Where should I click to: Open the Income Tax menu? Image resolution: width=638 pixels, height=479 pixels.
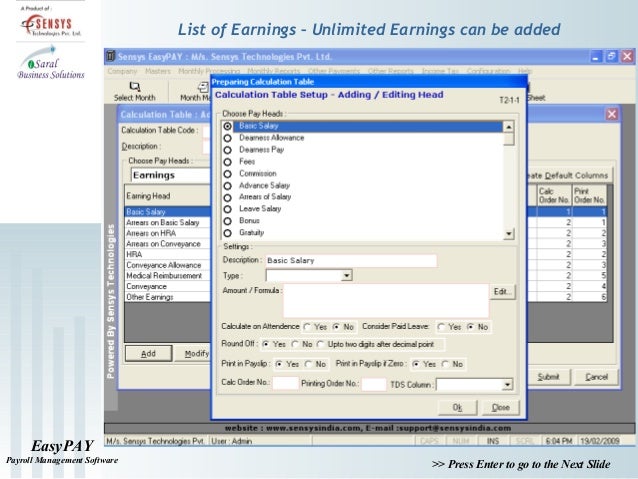point(440,71)
